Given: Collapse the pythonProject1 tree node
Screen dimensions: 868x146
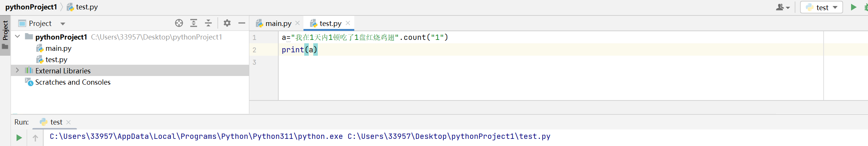Looking at the screenshot, I should pyautogui.click(x=17, y=36).
